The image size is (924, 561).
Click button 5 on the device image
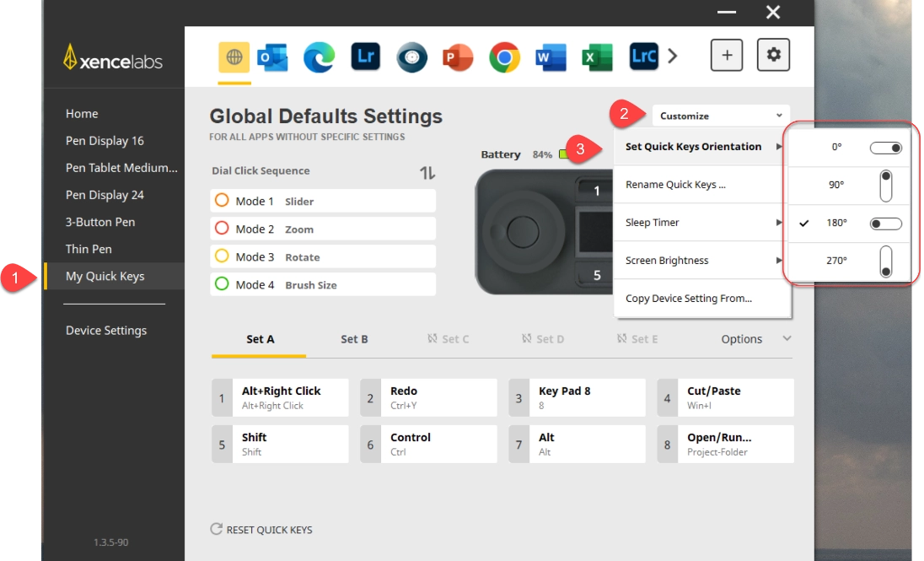point(596,275)
